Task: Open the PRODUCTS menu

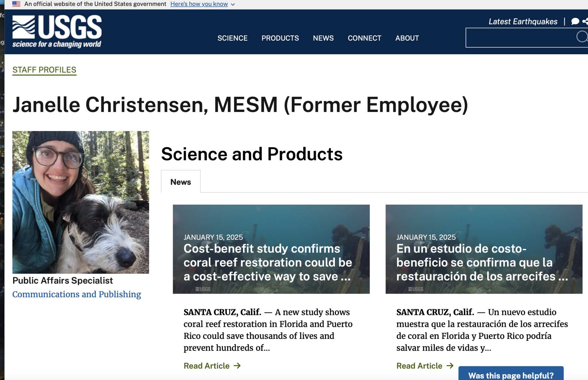Action: pyautogui.click(x=280, y=38)
